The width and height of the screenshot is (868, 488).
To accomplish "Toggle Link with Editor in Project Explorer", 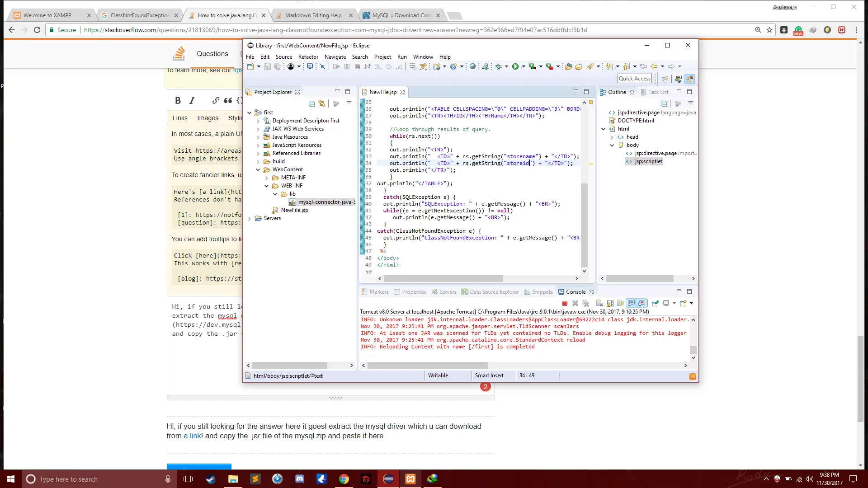I will 322,103.
